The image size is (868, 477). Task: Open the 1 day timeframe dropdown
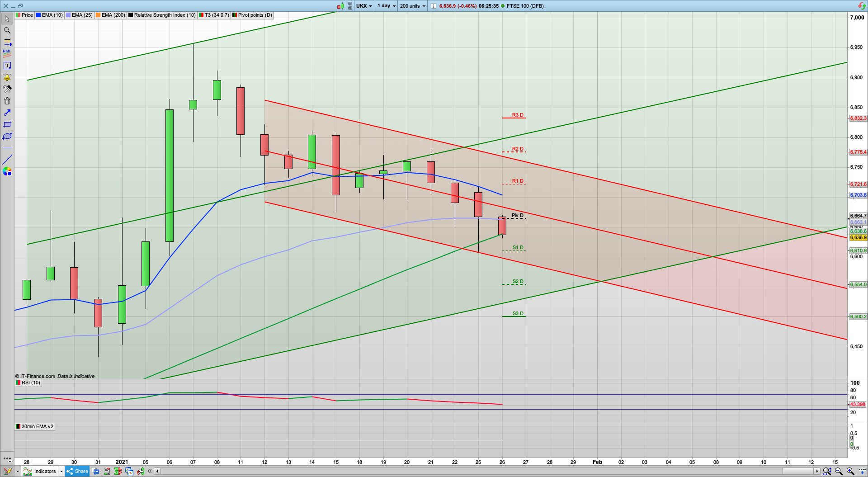pyautogui.click(x=386, y=6)
